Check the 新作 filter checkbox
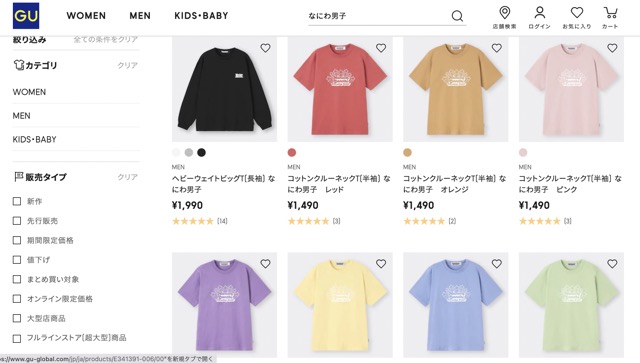 [x=17, y=201]
